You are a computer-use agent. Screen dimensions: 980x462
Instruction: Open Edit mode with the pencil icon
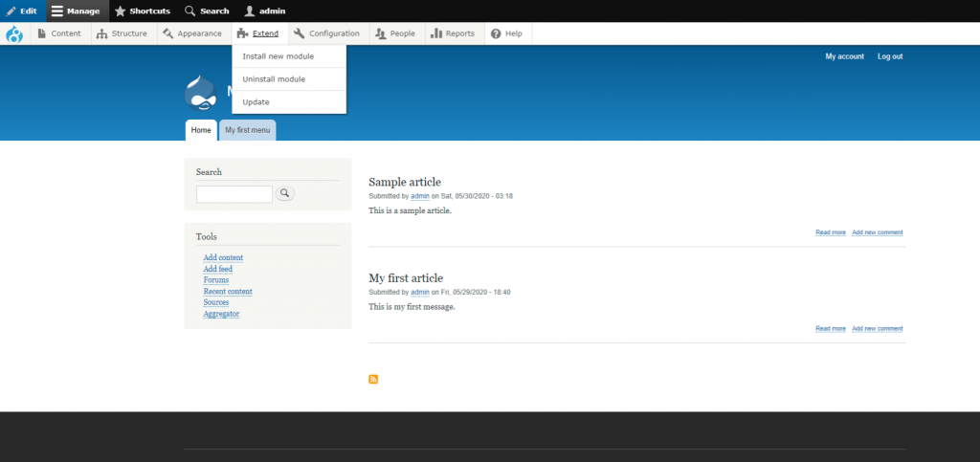point(22,11)
